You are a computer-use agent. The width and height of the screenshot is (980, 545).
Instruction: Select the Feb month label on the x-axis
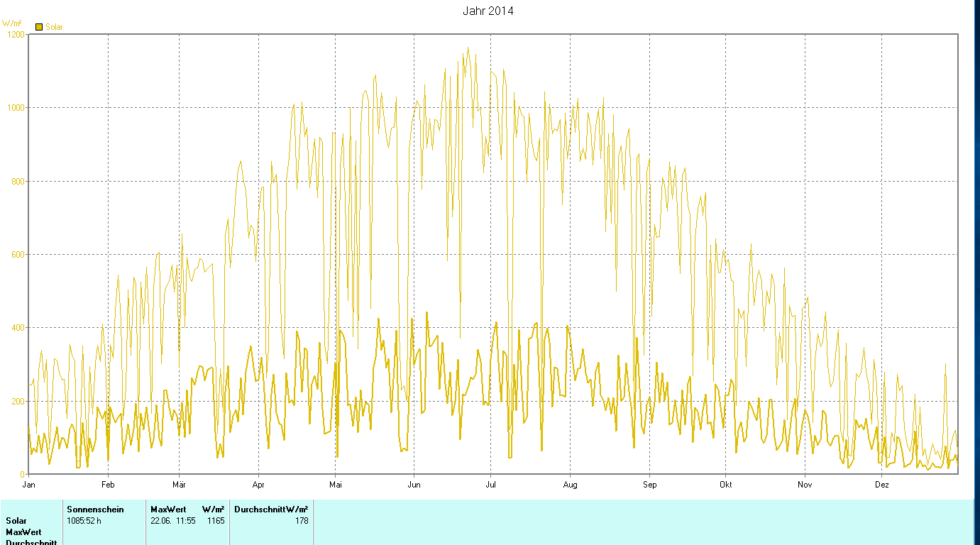tap(108, 485)
